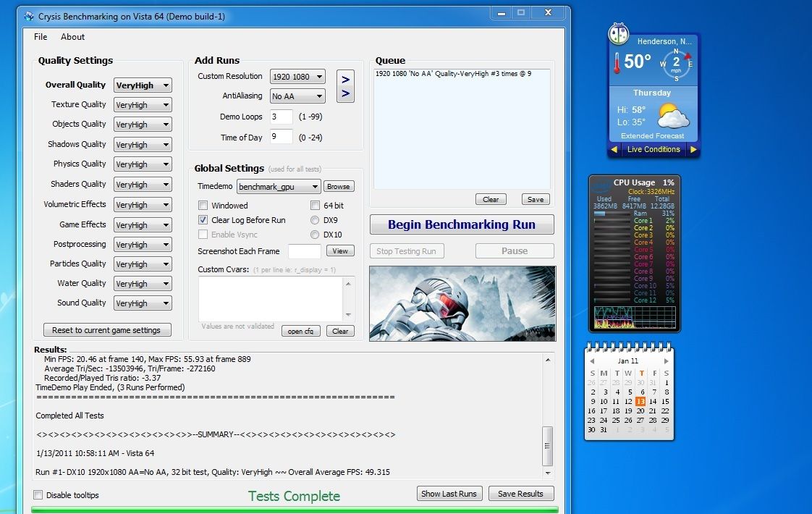Screen dimensions: 812x514
Task: Click the open cfg button
Action: (x=301, y=331)
